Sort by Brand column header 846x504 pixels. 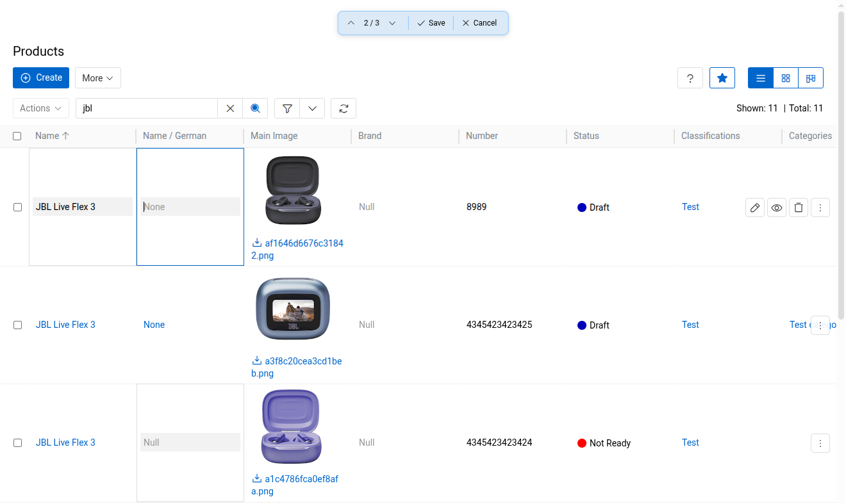click(x=370, y=136)
